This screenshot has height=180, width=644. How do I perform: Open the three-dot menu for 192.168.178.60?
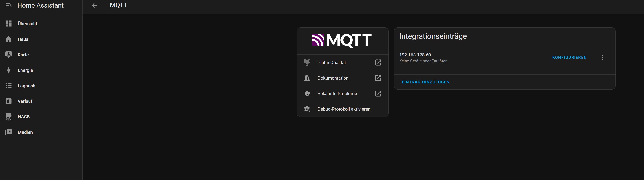(602, 58)
